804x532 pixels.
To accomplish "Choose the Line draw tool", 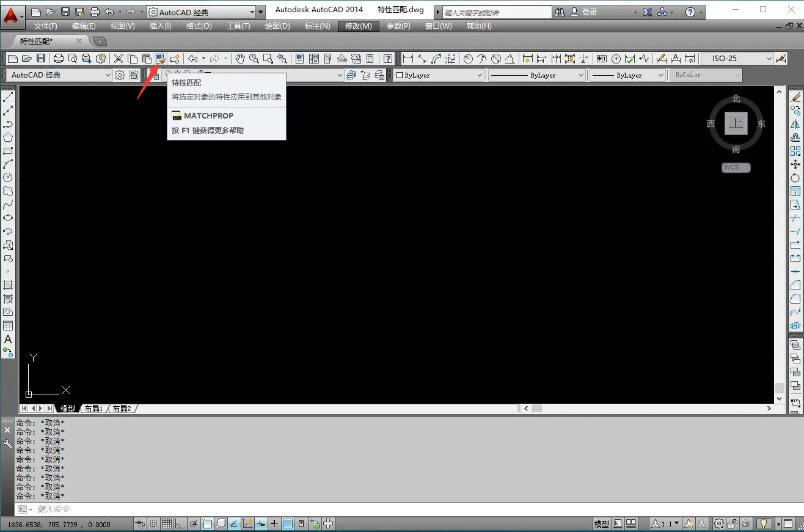I will pos(8,97).
